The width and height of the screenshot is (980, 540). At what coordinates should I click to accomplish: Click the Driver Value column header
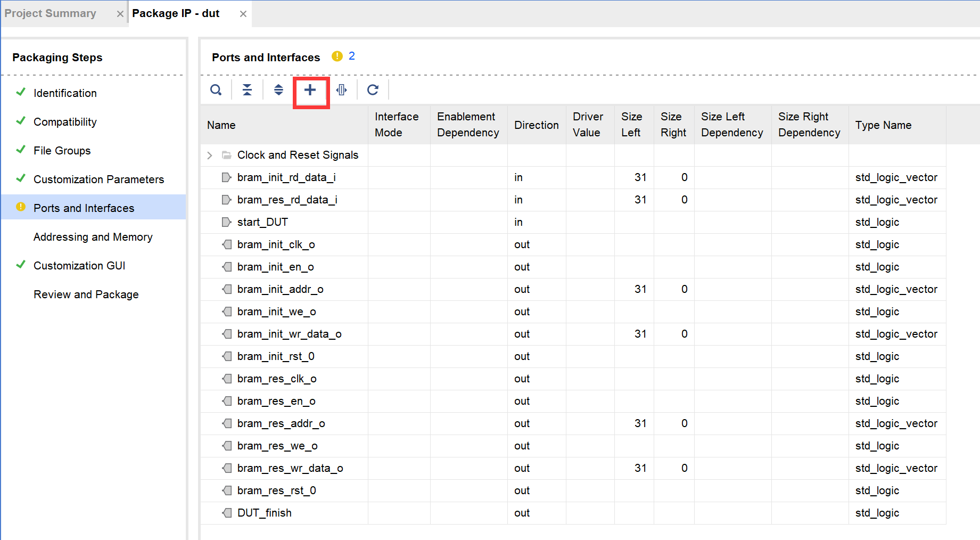point(590,125)
